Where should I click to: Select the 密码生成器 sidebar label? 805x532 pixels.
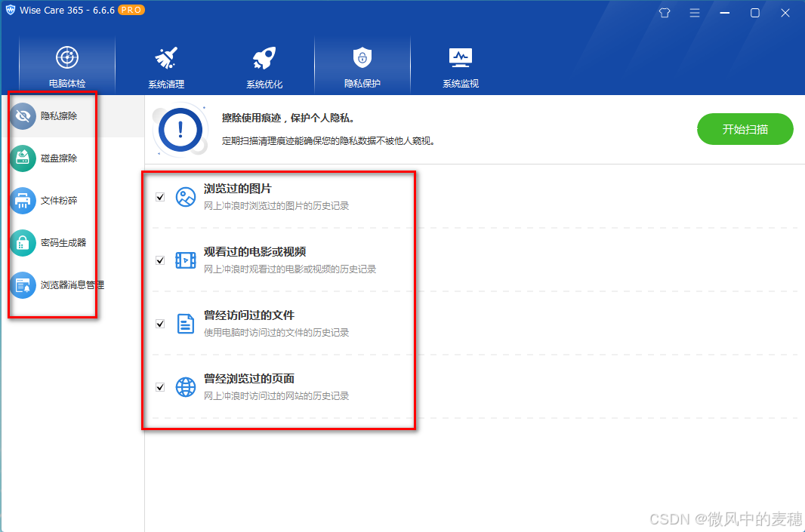tap(63, 243)
